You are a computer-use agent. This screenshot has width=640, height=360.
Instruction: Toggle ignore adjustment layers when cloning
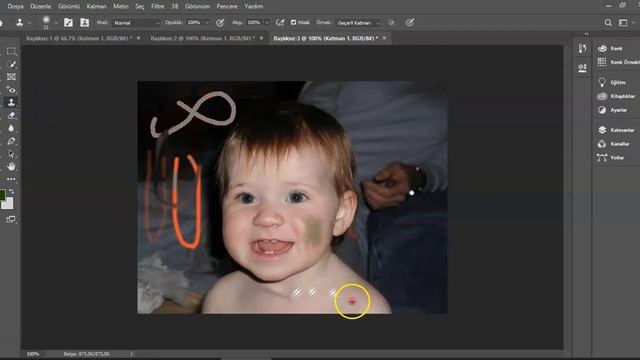(391, 22)
